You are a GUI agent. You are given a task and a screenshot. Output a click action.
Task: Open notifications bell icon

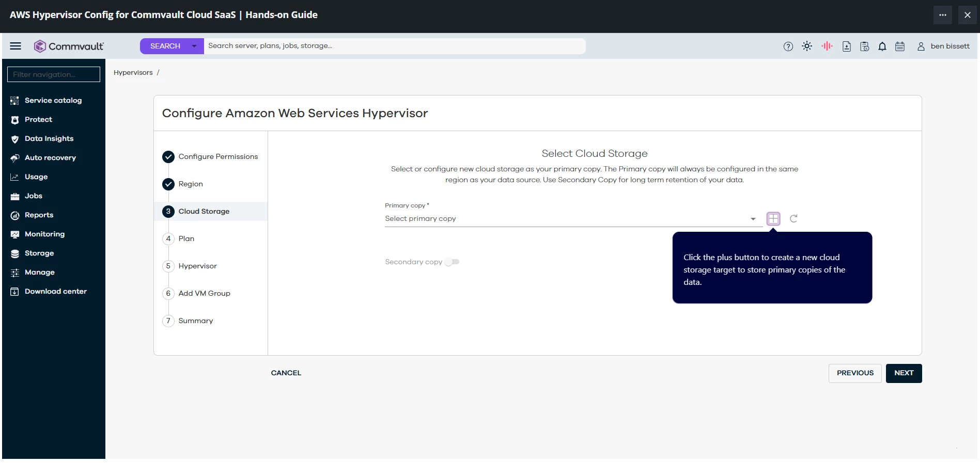882,46
